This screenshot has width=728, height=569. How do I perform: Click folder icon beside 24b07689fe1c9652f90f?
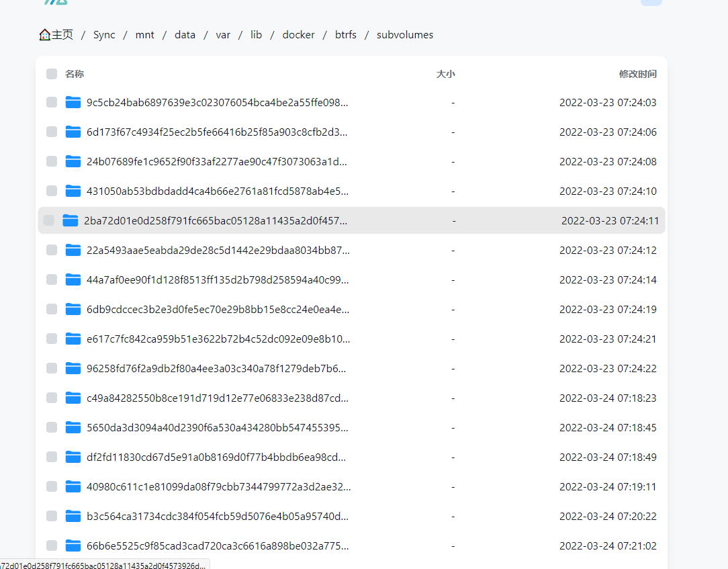pyautogui.click(x=73, y=161)
